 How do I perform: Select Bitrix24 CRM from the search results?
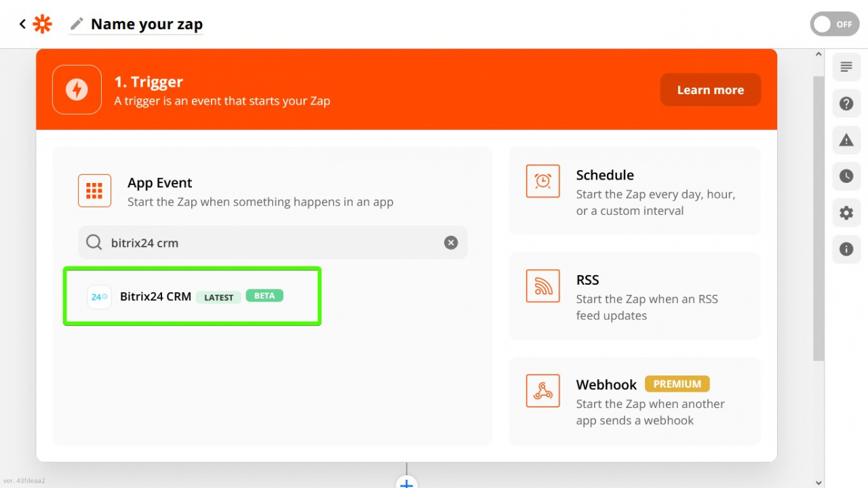[x=192, y=296]
